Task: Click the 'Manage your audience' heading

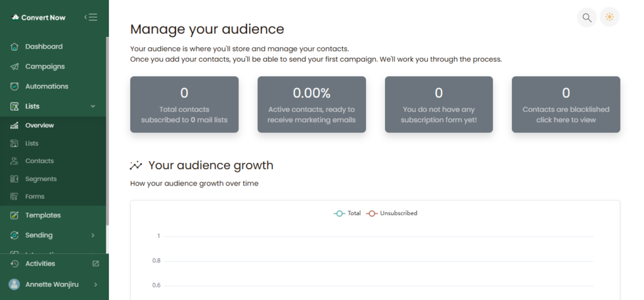Action: tap(207, 29)
